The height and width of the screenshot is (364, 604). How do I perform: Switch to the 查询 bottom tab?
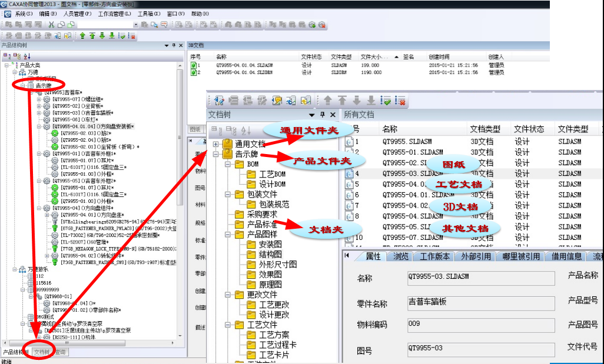point(60,352)
